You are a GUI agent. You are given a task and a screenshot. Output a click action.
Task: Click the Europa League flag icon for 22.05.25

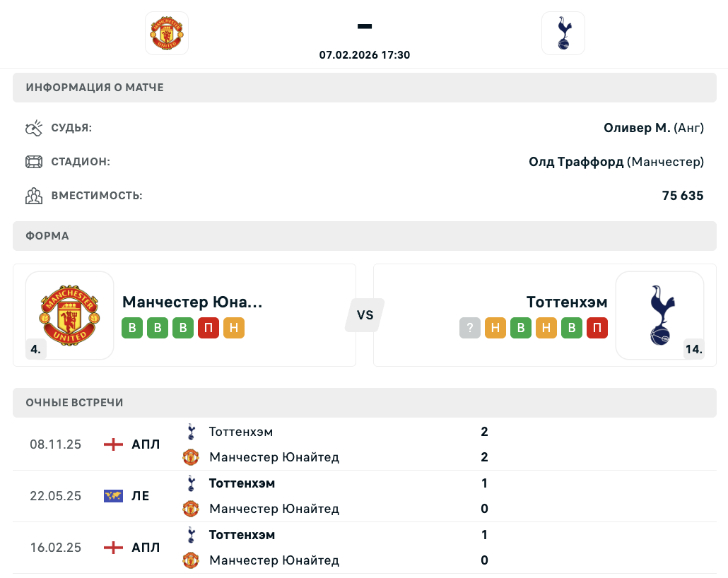pos(113,496)
